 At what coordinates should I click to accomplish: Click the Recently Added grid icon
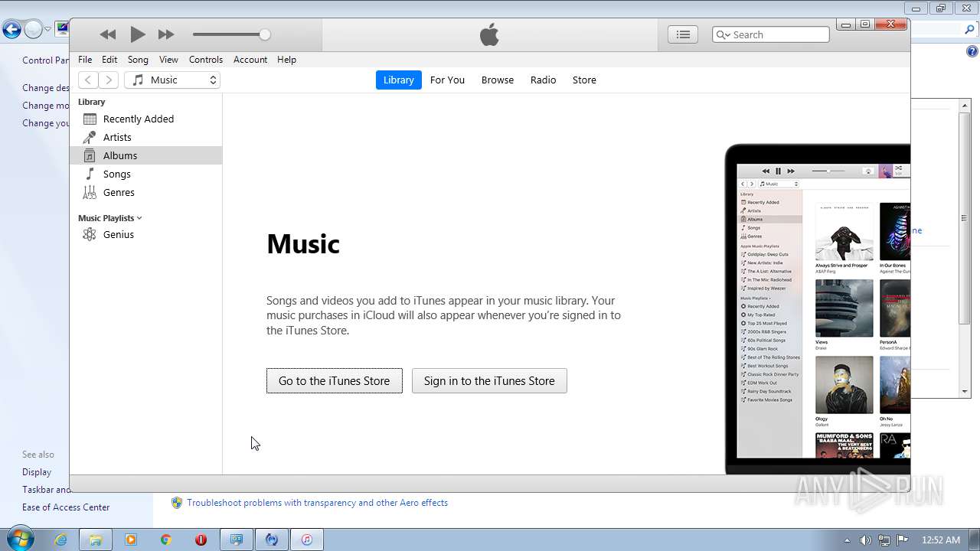tap(90, 119)
